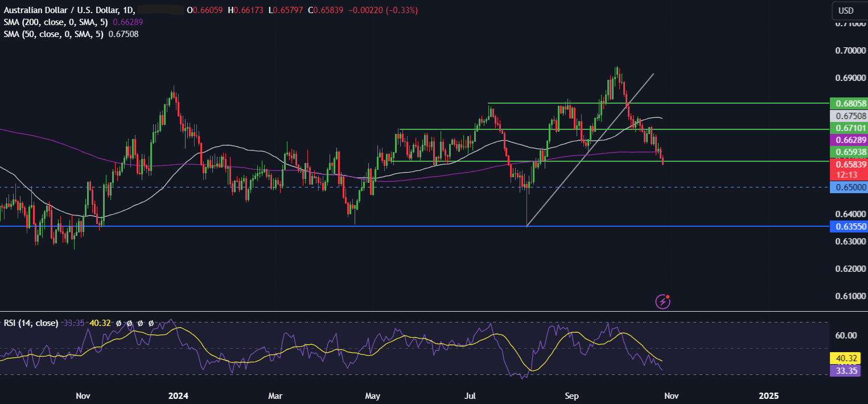868x404 pixels.
Task: Click the 2025 label on time axis
Action: [768, 395]
